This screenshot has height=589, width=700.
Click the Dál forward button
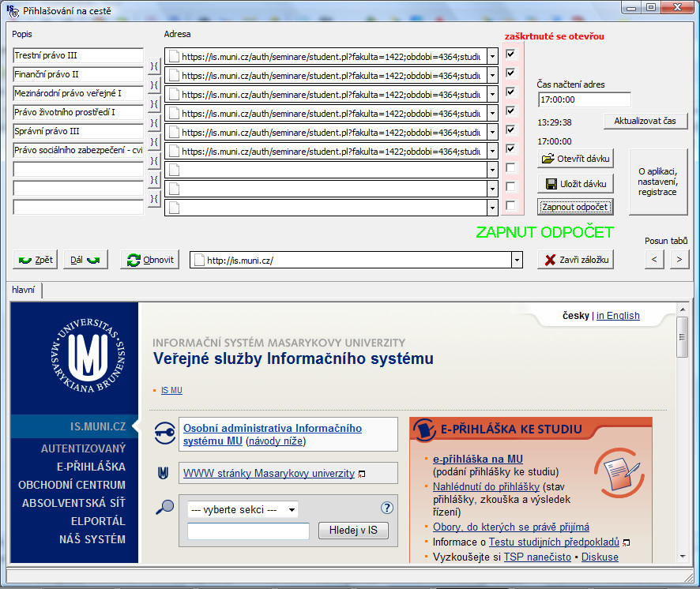[85, 260]
